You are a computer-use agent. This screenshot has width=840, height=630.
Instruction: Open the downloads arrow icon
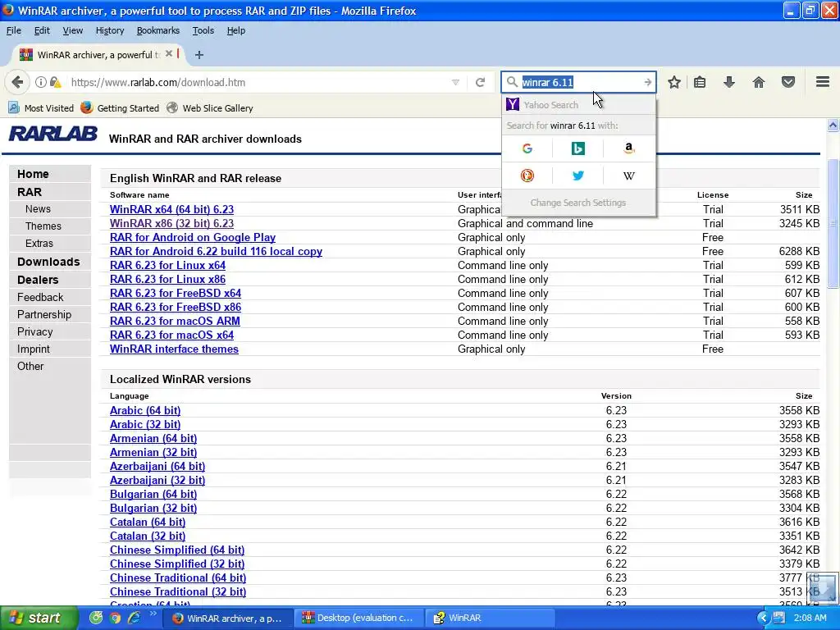728,82
